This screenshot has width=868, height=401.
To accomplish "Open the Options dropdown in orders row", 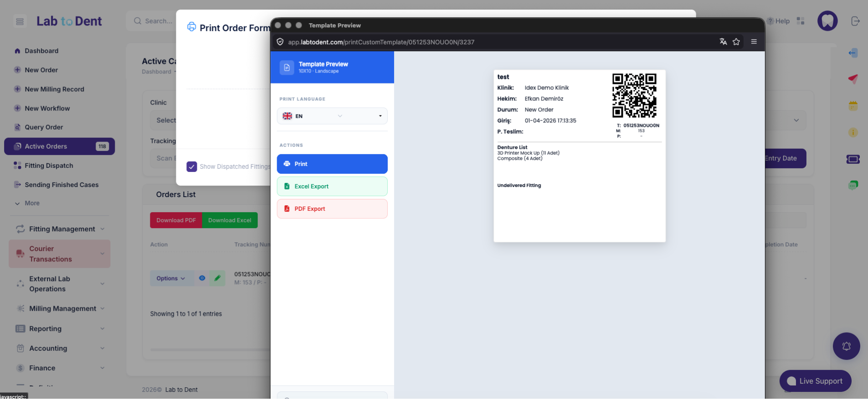I will pyautogui.click(x=171, y=278).
